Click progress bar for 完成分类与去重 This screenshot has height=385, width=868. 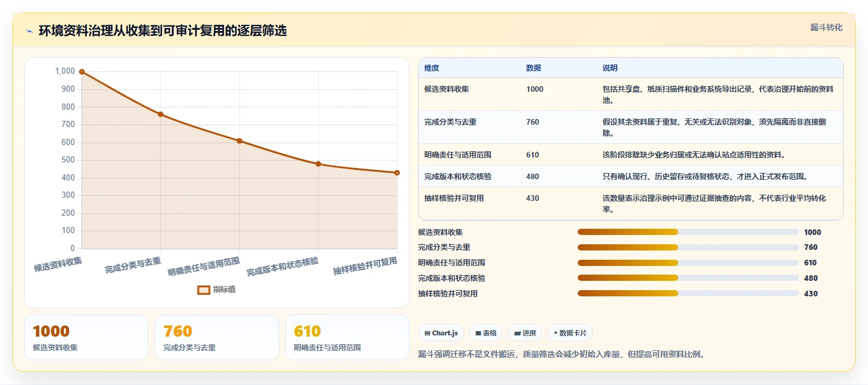point(688,247)
